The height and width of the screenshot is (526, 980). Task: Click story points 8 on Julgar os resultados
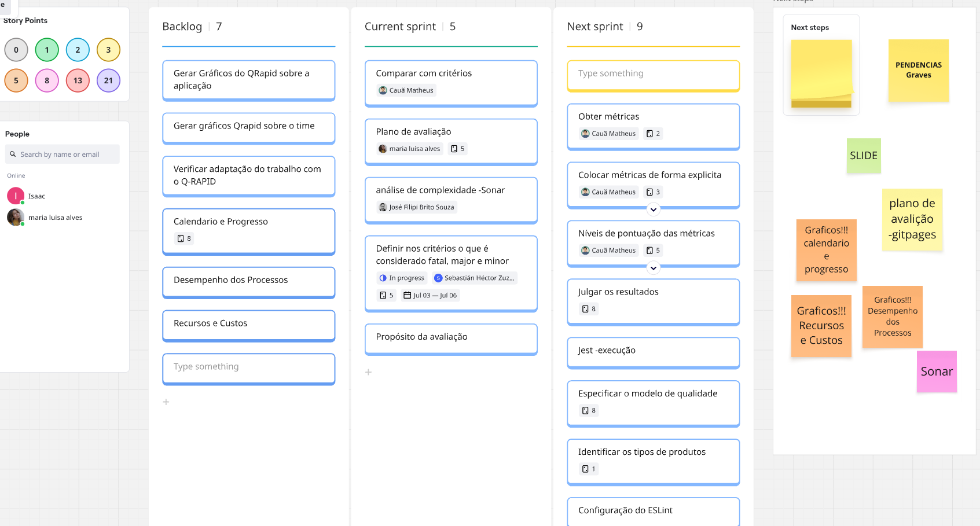[589, 309]
